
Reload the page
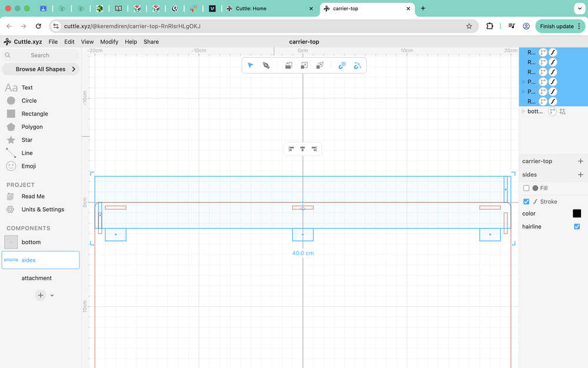coord(38,26)
